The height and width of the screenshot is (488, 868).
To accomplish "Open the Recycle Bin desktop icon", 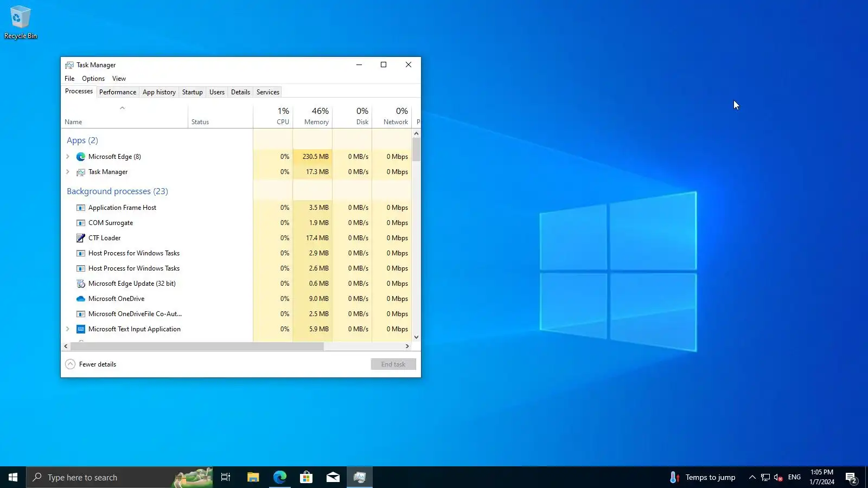I will coord(21,22).
